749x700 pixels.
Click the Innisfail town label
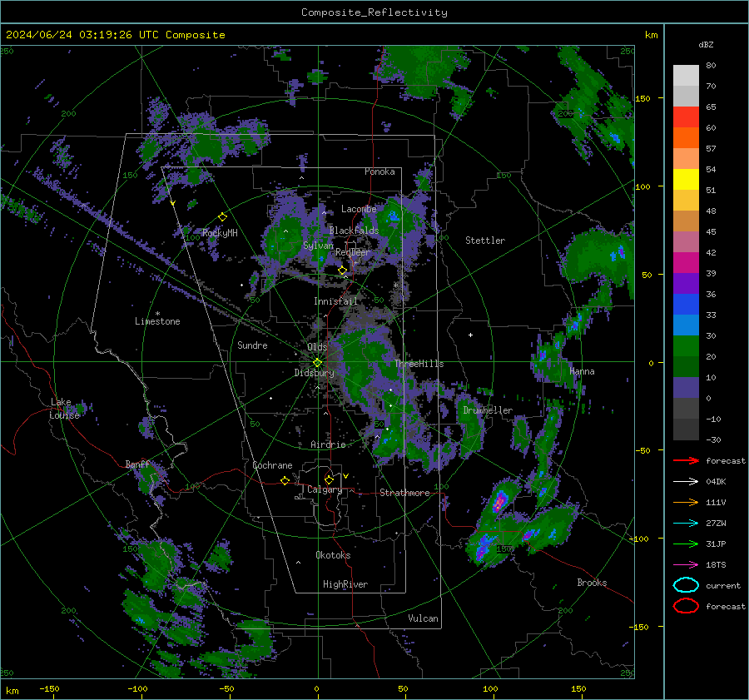[335, 301]
